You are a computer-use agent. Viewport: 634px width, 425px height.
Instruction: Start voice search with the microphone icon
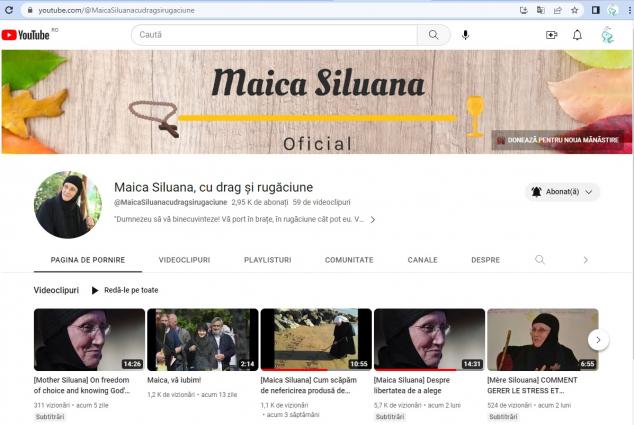(x=465, y=35)
